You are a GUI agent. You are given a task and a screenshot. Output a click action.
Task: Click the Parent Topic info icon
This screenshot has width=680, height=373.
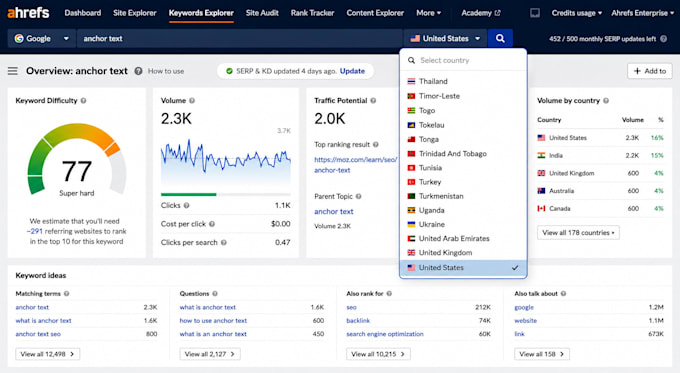pos(358,196)
